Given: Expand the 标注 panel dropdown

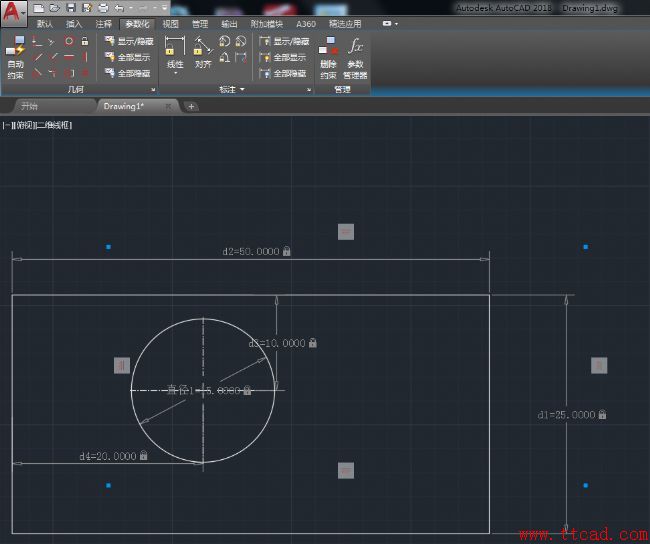Looking at the screenshot, I should tap(232, 89).
